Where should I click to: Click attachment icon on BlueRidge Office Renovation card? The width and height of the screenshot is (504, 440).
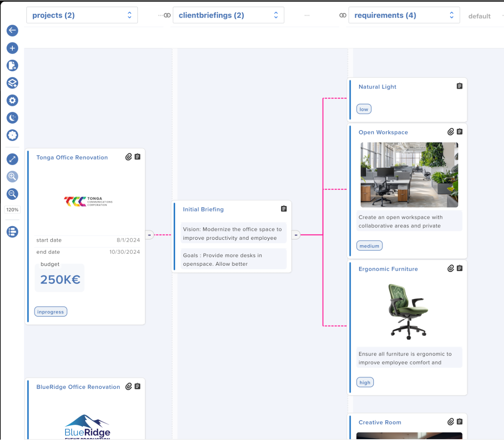(129, 386)
